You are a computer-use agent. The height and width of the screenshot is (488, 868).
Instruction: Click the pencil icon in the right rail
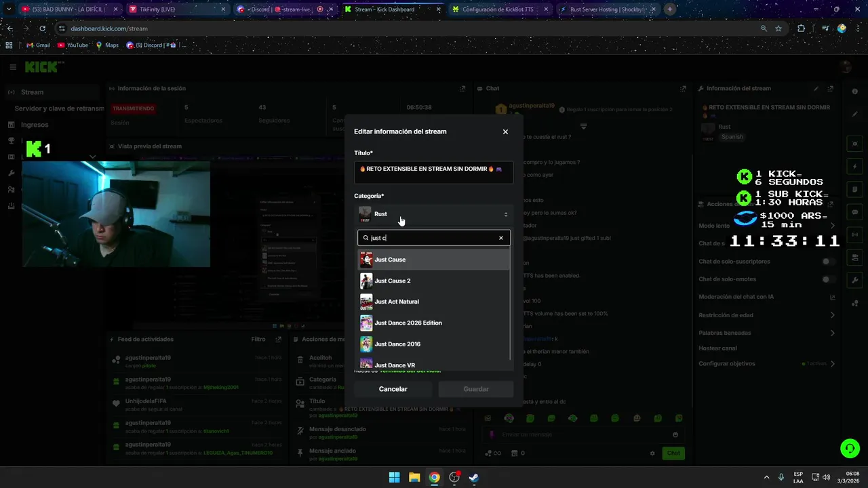(x=854, y=114)
